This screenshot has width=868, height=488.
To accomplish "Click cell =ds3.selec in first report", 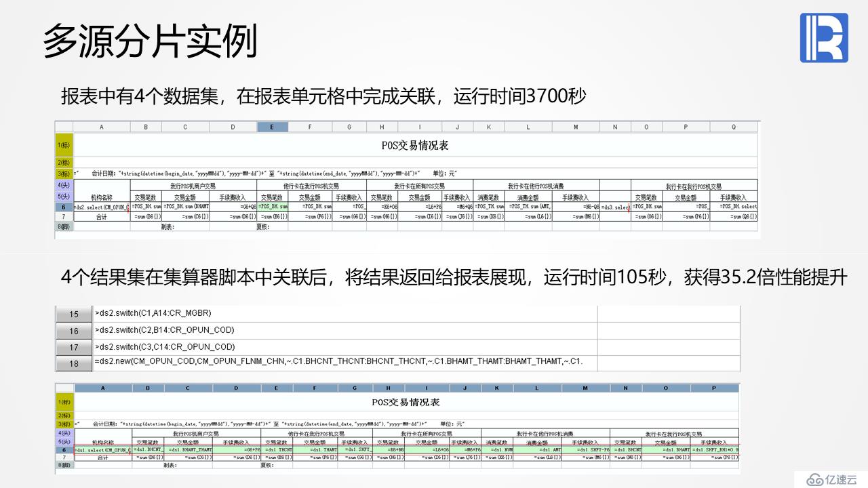I will [x=615, y=207].
